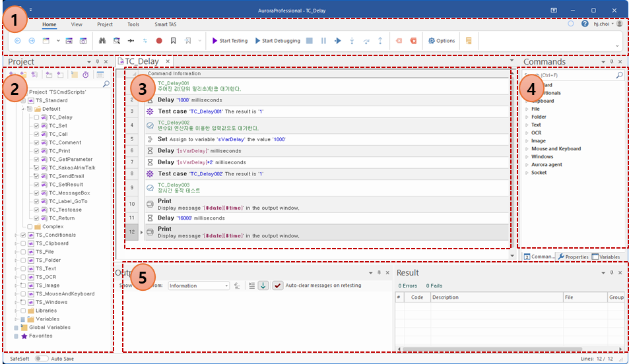
Task: Click the run-from-here play arrow icon
Action: click(x=338, y=40)
